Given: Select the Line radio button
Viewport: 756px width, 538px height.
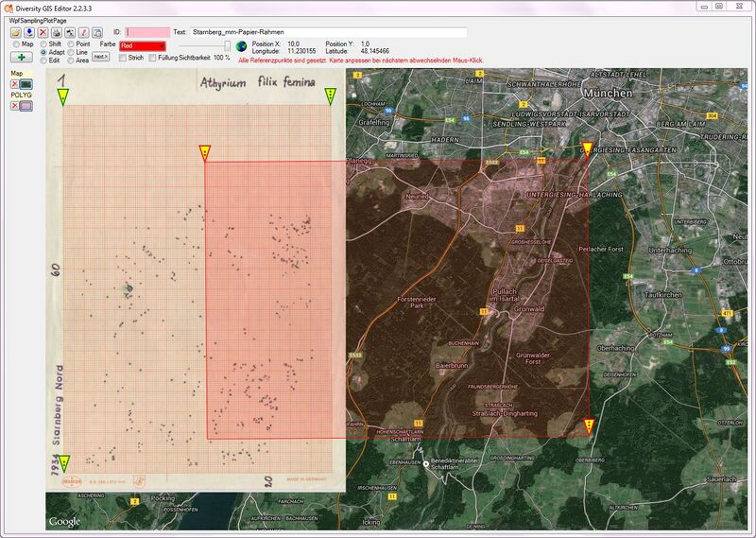Looking at the screenshot, I should click(70, 52).
